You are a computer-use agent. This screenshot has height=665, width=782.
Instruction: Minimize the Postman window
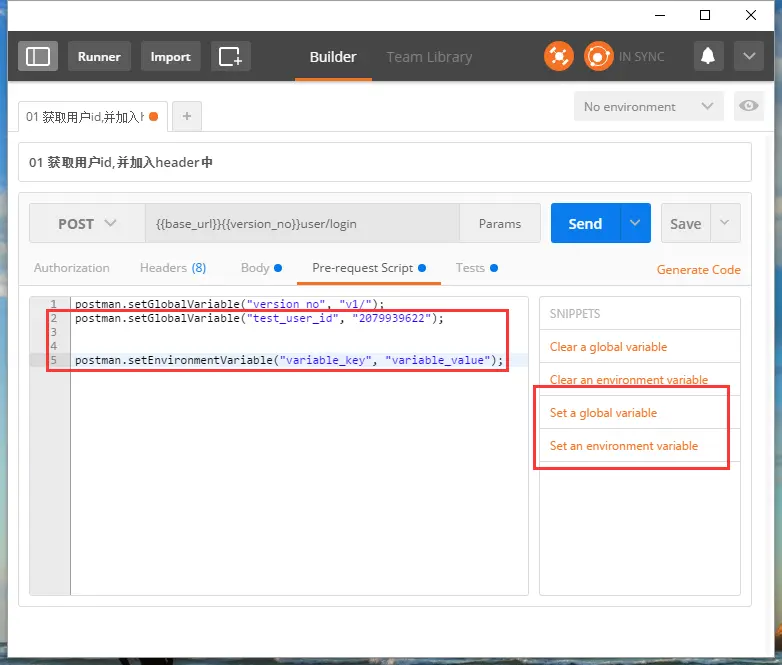660,15
